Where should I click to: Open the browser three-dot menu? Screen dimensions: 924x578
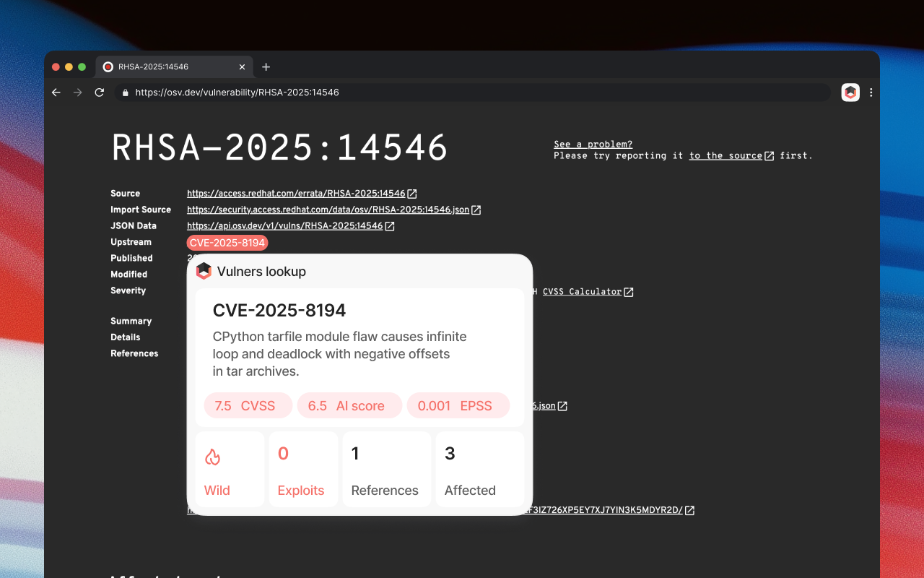(871, 92)
